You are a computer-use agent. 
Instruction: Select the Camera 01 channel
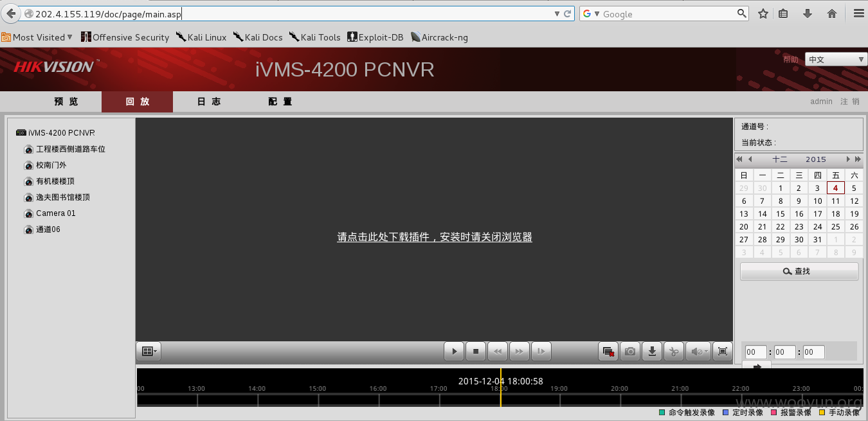pos(55,213)
